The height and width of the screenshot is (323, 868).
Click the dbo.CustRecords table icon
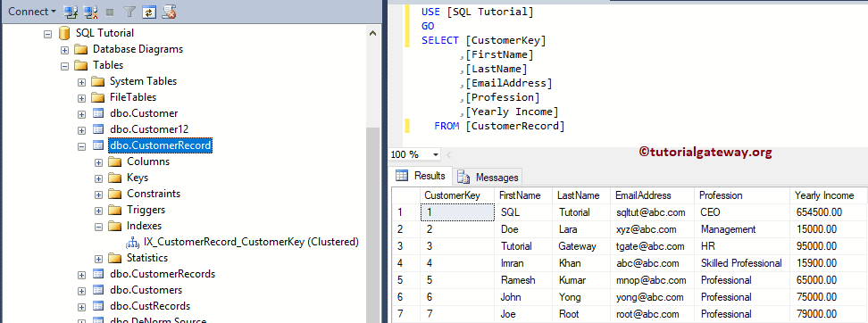point(98,306)
